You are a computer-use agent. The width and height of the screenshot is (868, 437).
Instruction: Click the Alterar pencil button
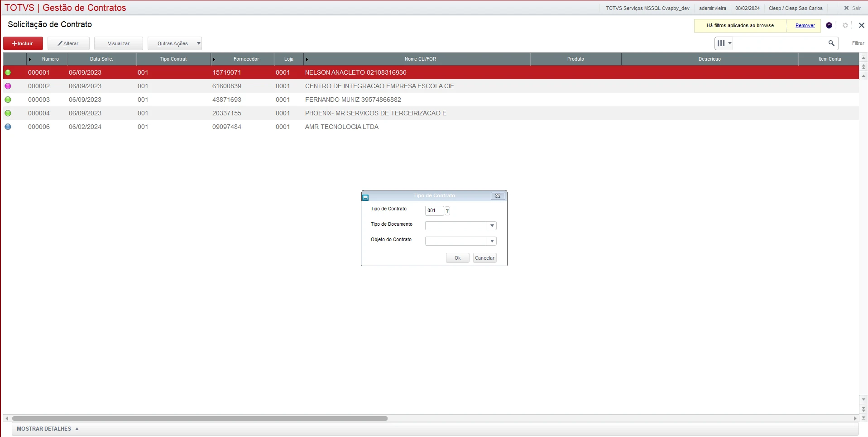pyautogui.click(x=68, y=43)
